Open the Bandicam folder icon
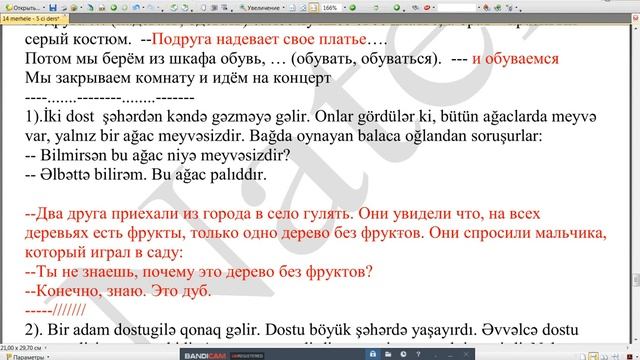Screen dimensions: 640x360 coord(388,354)
